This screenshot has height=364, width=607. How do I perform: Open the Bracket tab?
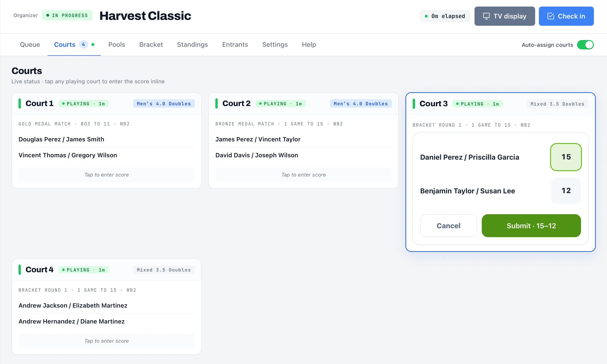(151, 44)
